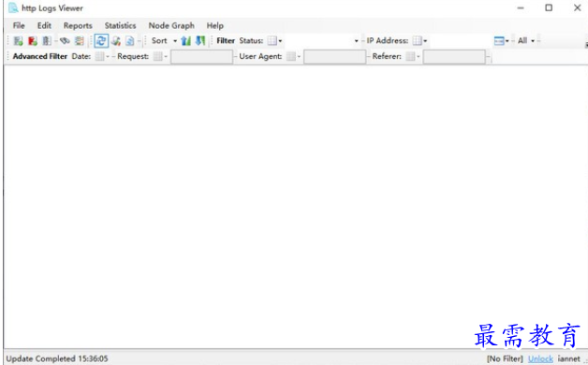
Task: Click the red log file toolbar icon
Action: click(x=33, y=41)
